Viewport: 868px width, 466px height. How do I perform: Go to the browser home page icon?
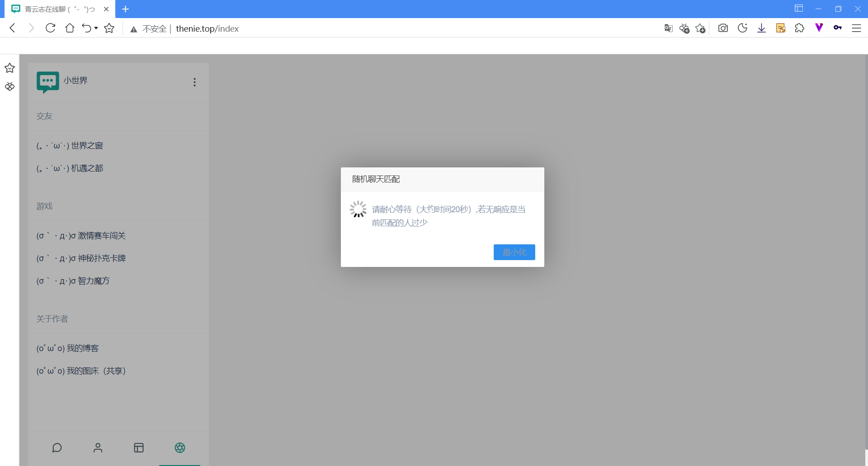tap(70, 28)
